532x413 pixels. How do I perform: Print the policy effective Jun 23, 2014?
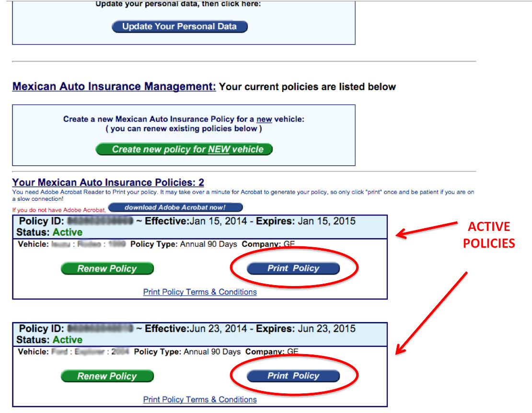pos(293,376)
